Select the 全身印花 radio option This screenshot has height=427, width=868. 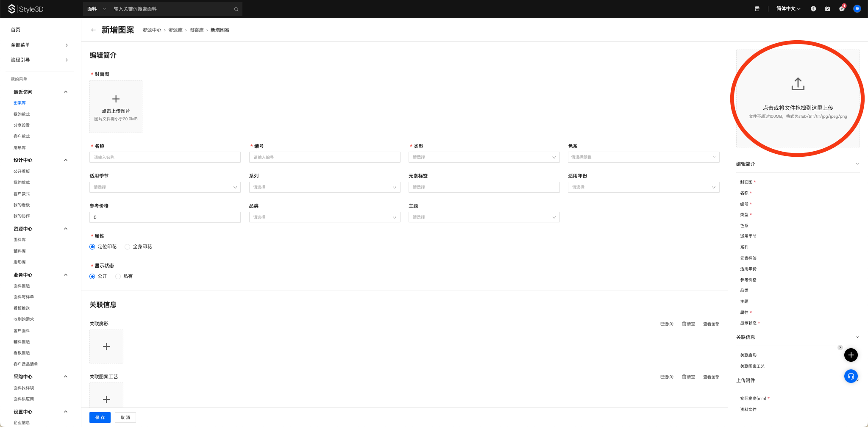(128, 247)
